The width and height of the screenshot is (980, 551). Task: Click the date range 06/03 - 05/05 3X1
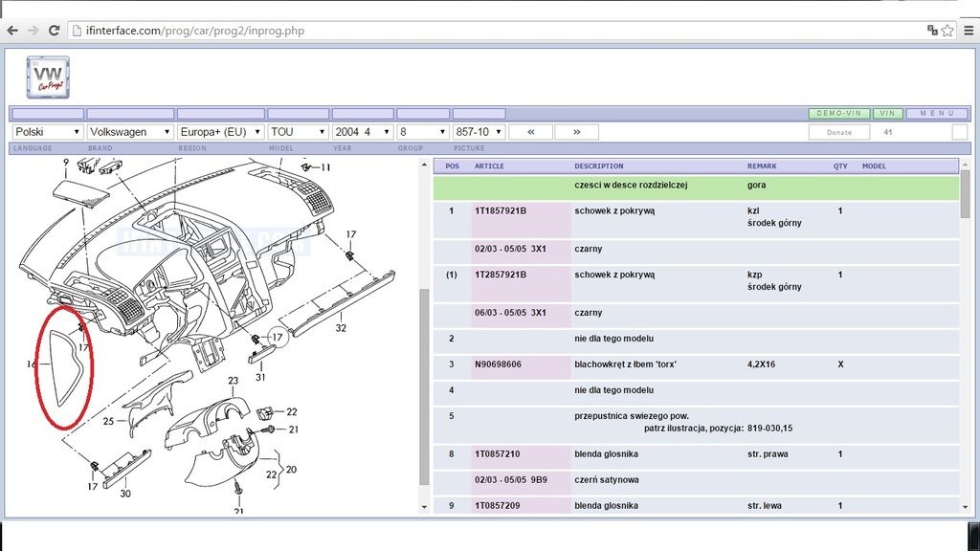(510, 313)
